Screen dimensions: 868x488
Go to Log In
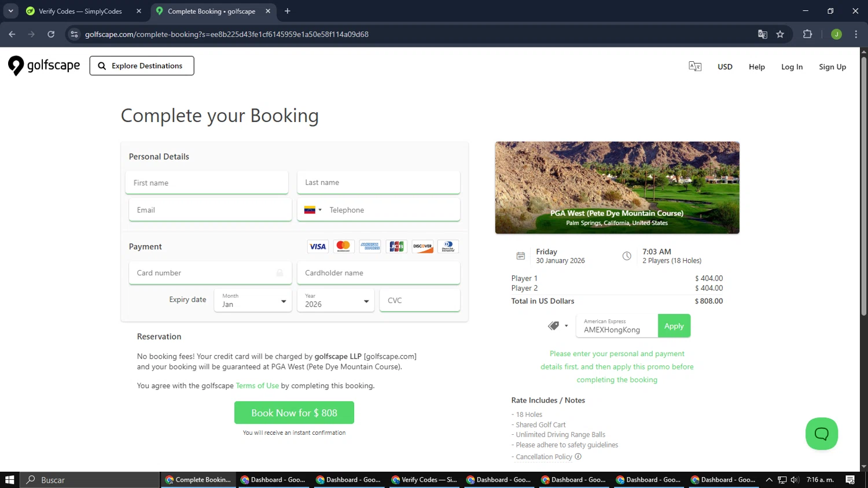(792, 66)
